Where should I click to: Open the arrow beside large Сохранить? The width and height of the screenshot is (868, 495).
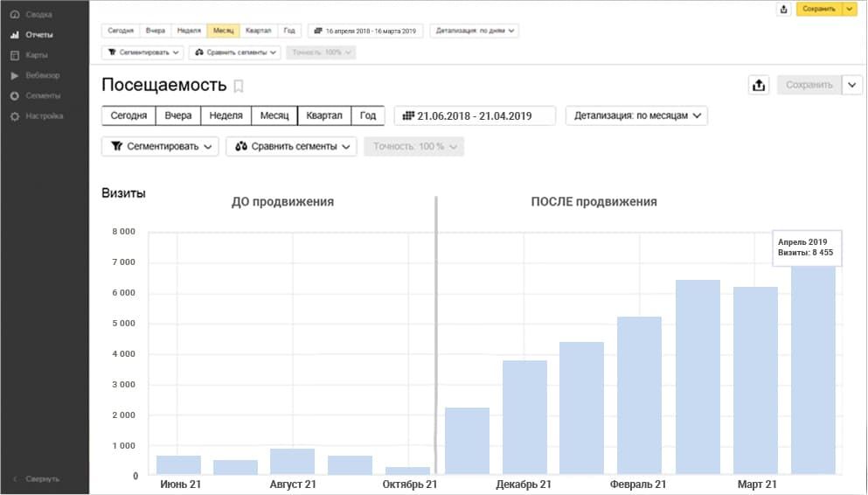point(852,85)
